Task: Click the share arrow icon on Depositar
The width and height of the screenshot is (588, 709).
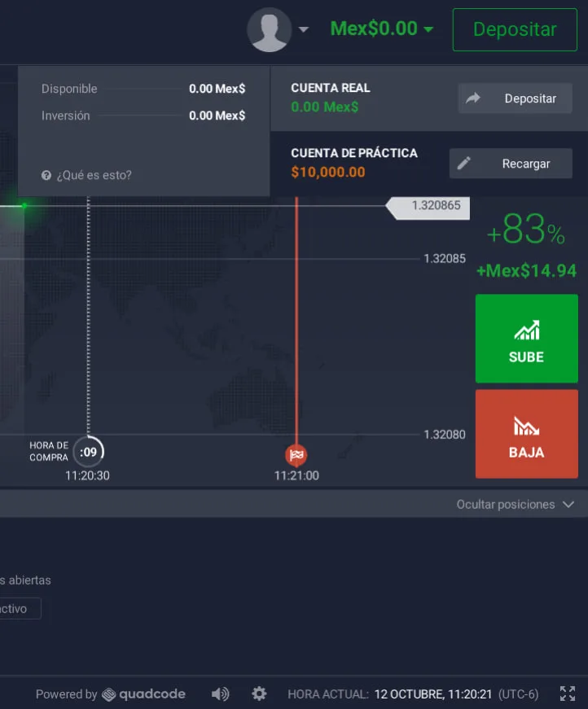Action: coord(473,98)
